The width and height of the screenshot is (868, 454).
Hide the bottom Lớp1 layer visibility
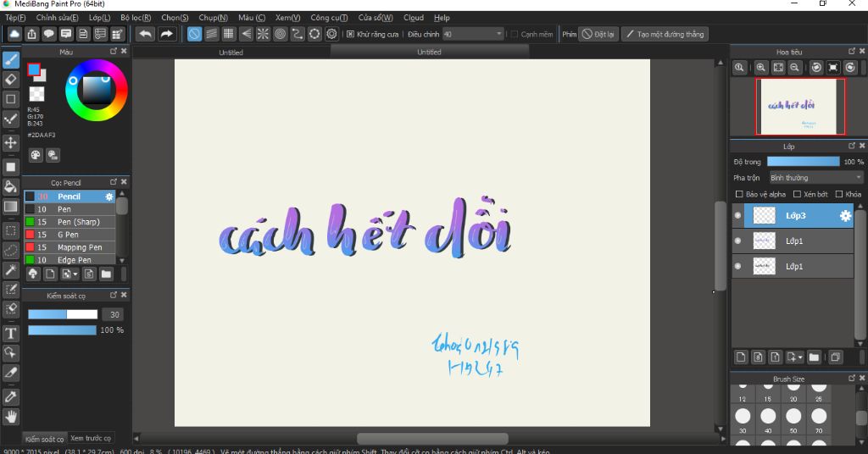coord(737,267)
